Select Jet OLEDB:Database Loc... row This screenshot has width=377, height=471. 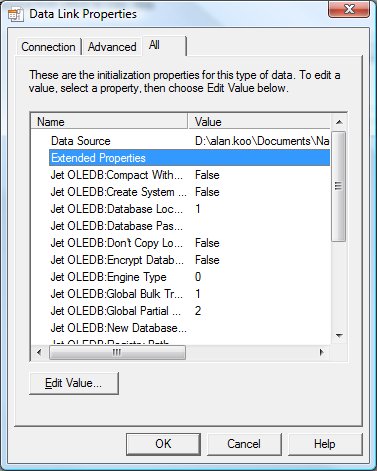click(190, 209)
